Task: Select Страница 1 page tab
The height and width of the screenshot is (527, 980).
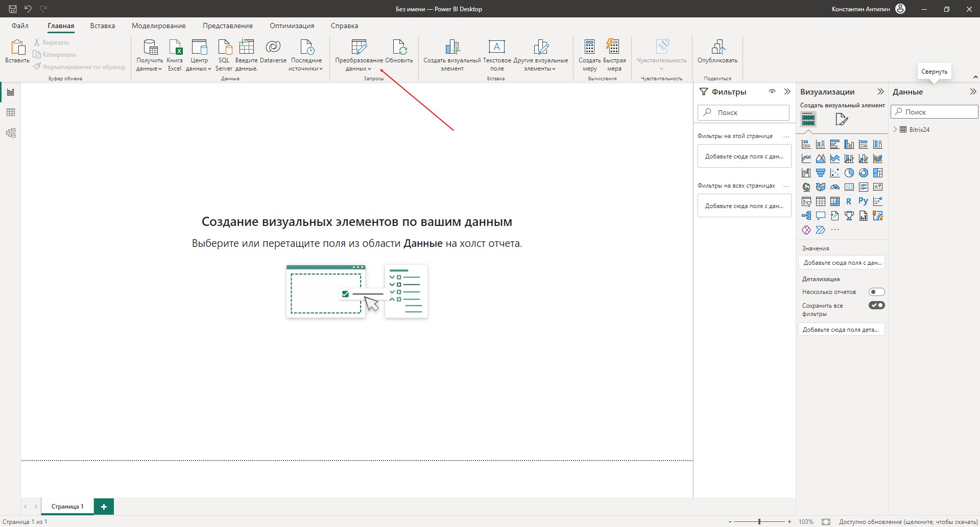Action: point(67,507)
